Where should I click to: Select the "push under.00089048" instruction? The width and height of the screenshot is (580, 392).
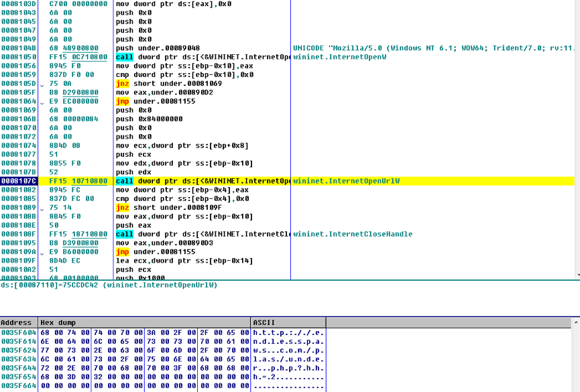click(x=158, y=48)
